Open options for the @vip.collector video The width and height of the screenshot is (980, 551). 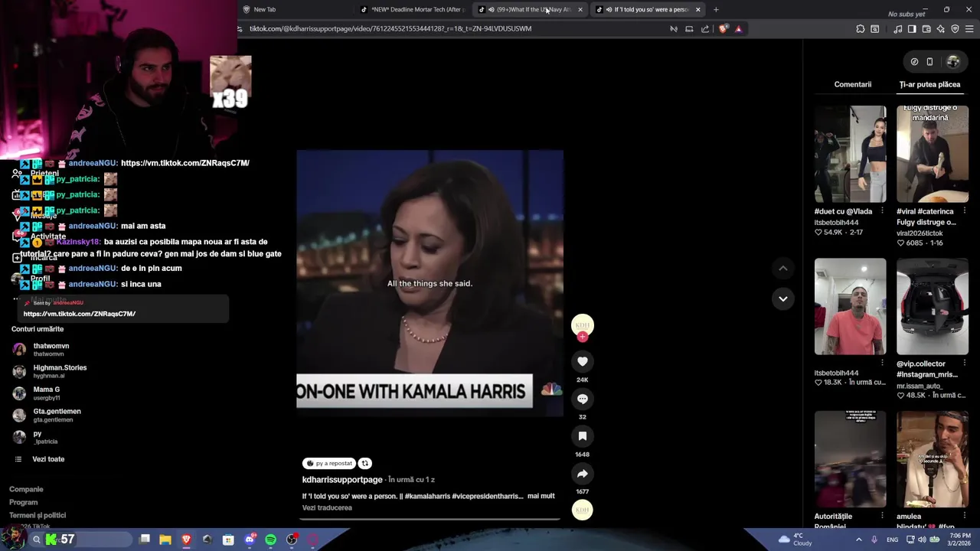pyautogui.click(x=964, y=364)
